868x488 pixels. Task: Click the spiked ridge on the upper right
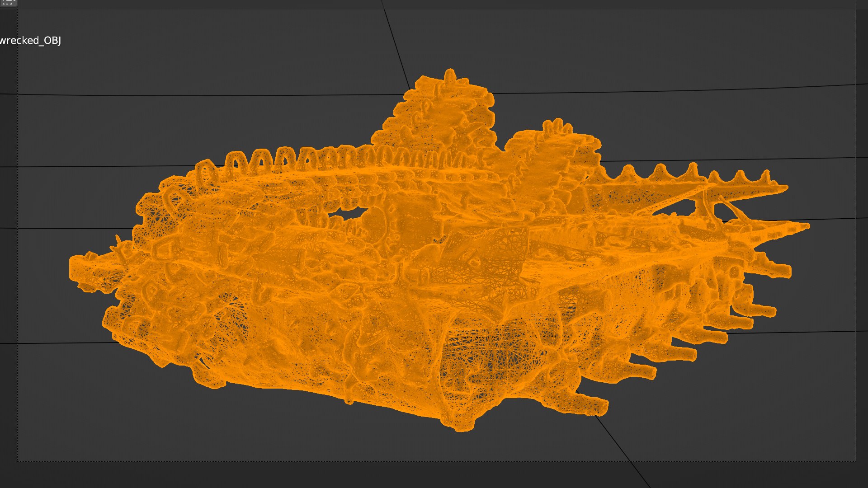692,174
